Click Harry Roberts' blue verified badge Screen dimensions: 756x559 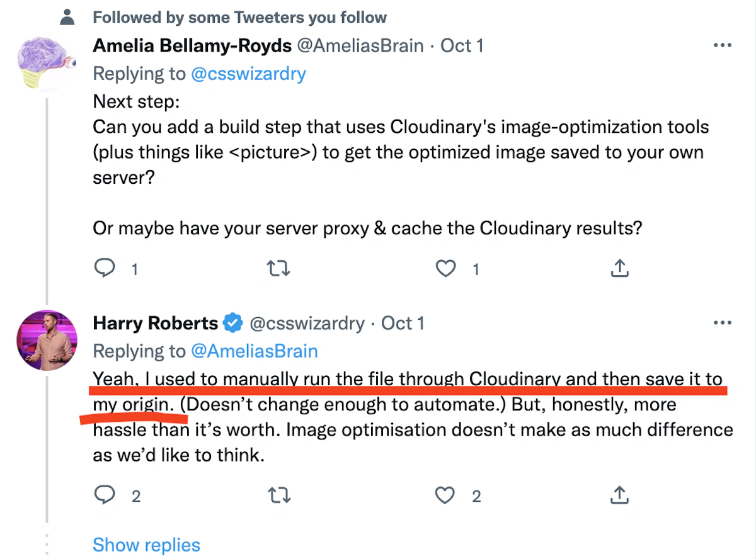tap(233, 324)
